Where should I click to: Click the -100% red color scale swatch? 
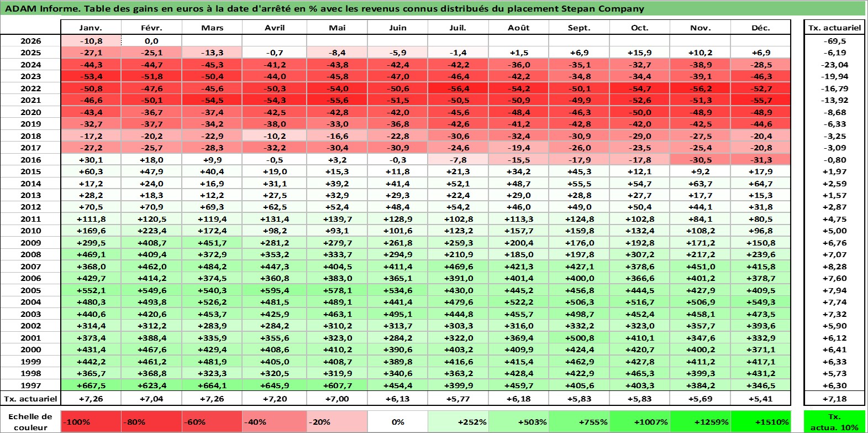[91, 422]
